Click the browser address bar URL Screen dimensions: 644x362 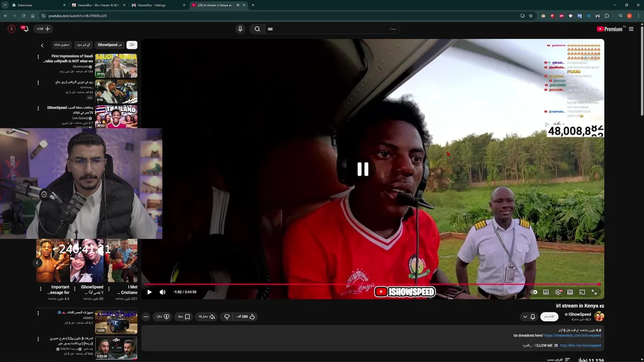77,16
